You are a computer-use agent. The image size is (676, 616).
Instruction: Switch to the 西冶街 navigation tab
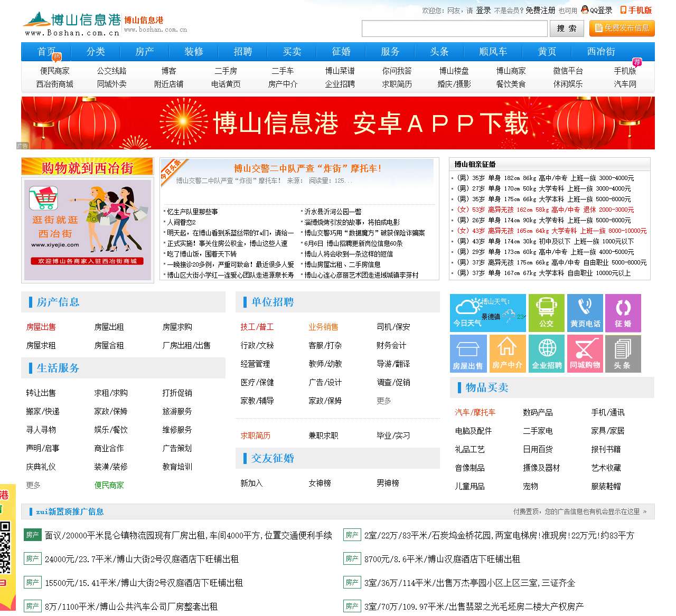(x=600, y=52)
